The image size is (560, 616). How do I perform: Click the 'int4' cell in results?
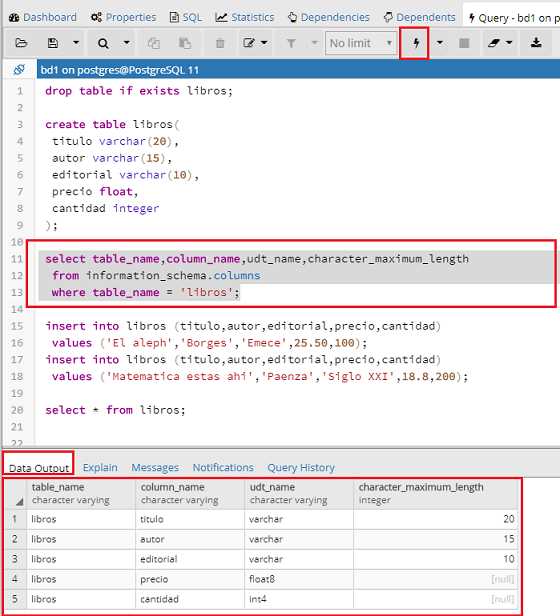[299, 600]
